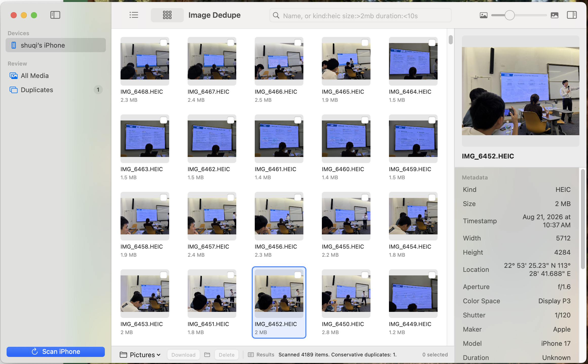Start Scan iPhone
The width and height of the screenshot is (588, 364).
(x=56, y=352)
